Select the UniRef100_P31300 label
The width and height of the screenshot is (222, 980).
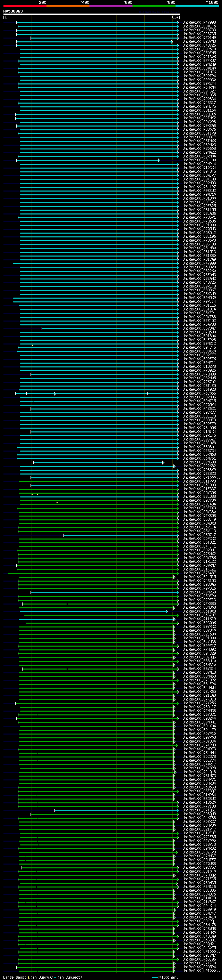(199, 198)
